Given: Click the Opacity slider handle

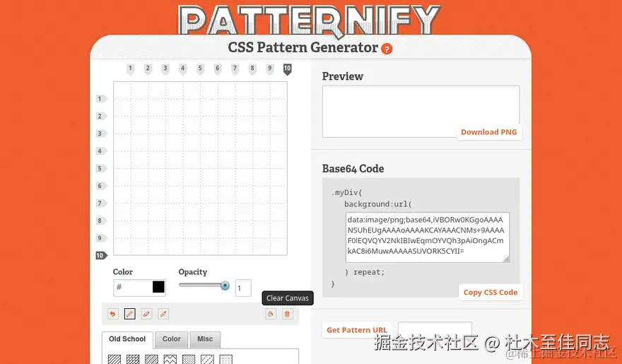Looking at the screenshot, I should click(x=225, y=285).
